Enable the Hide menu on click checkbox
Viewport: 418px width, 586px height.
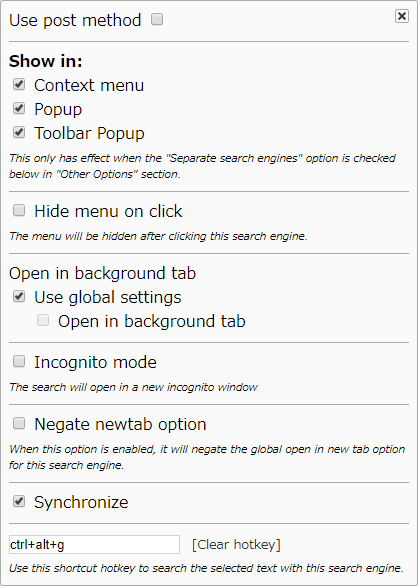(19, 210)
